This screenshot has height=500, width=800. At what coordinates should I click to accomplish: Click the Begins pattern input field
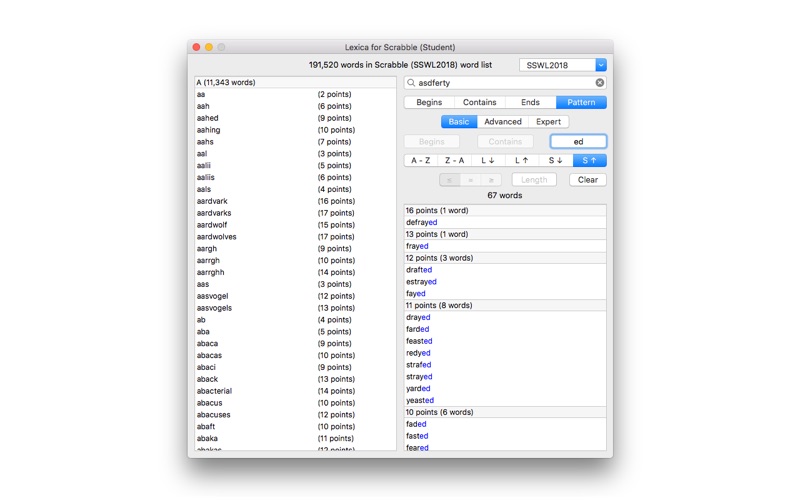pos(432,141)
